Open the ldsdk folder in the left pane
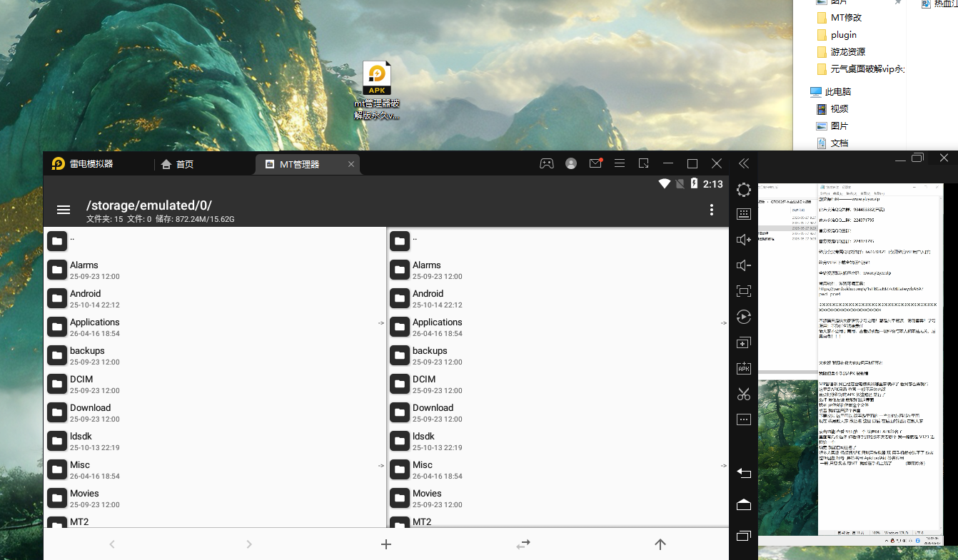958x560 pixels. pos(214,441)
